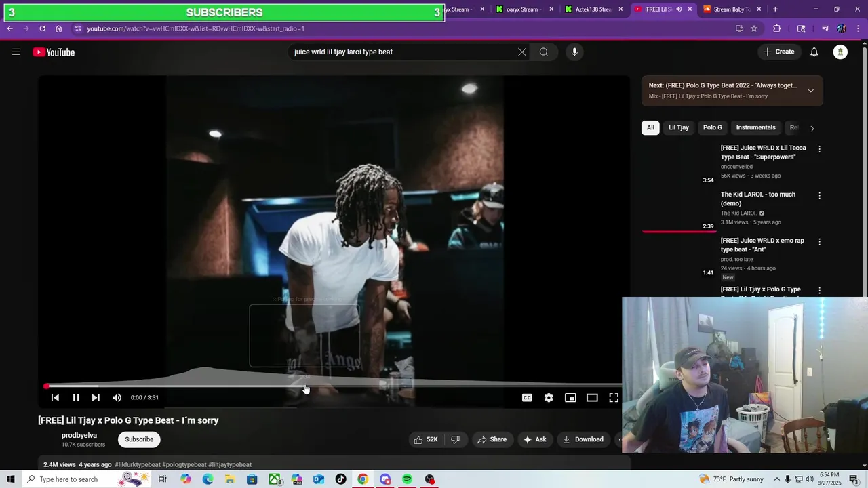The height and width of the screenshot is (488, 868).
Task: Click the browser home button
Action: (x=59, y=28)
